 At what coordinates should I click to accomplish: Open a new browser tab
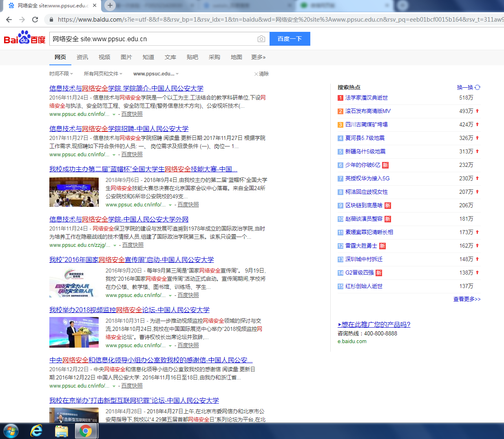[110, 5]
